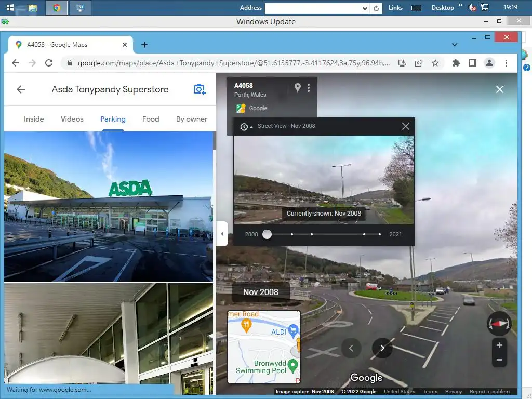532x399 pixels.
Task: Click the taskbar clock 19:19
Action: [x=510, y=7]
